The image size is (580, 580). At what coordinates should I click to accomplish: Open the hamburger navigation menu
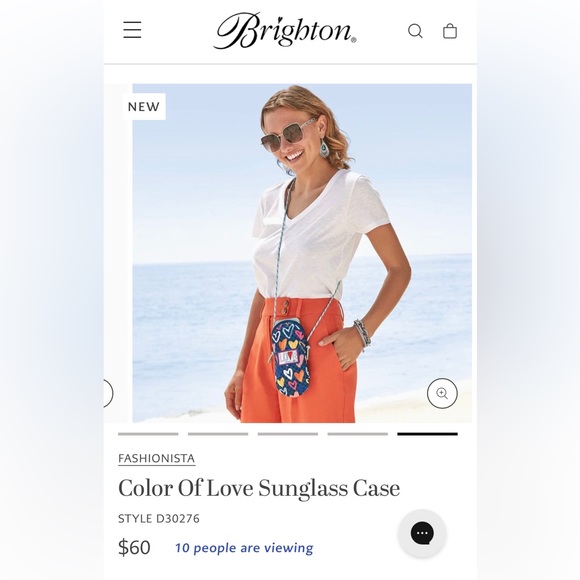pyautogui.click(x=132, y=30)
